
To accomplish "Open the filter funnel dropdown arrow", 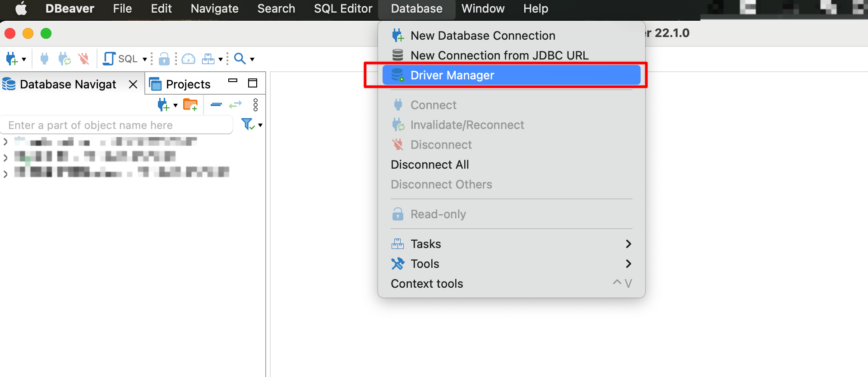I will pos(260,125).
